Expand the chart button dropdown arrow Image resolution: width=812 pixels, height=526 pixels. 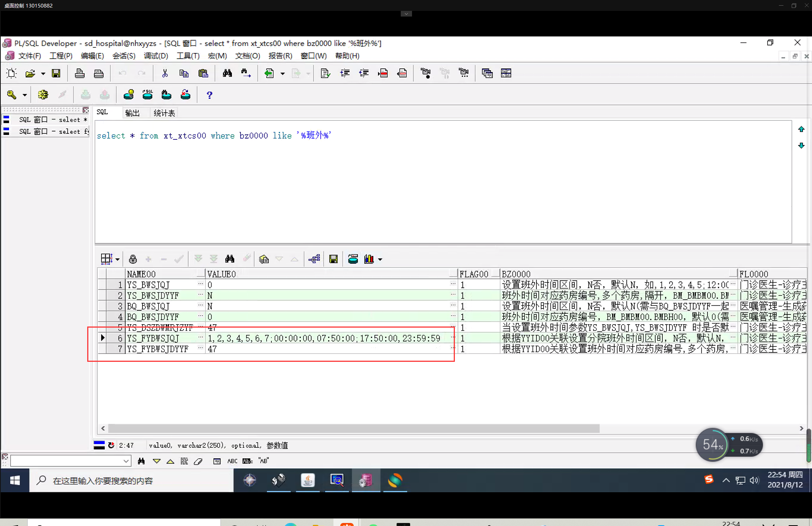click(x=380, y=259)
